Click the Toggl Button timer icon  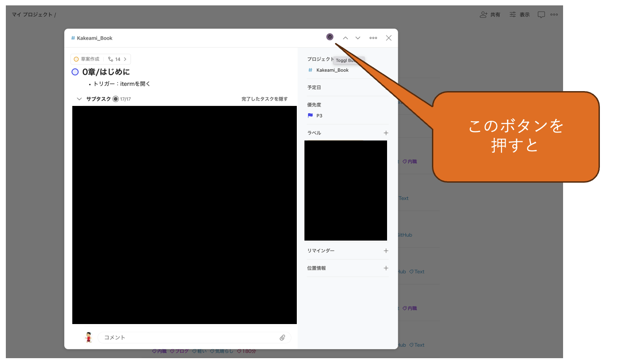pos(330,37)
